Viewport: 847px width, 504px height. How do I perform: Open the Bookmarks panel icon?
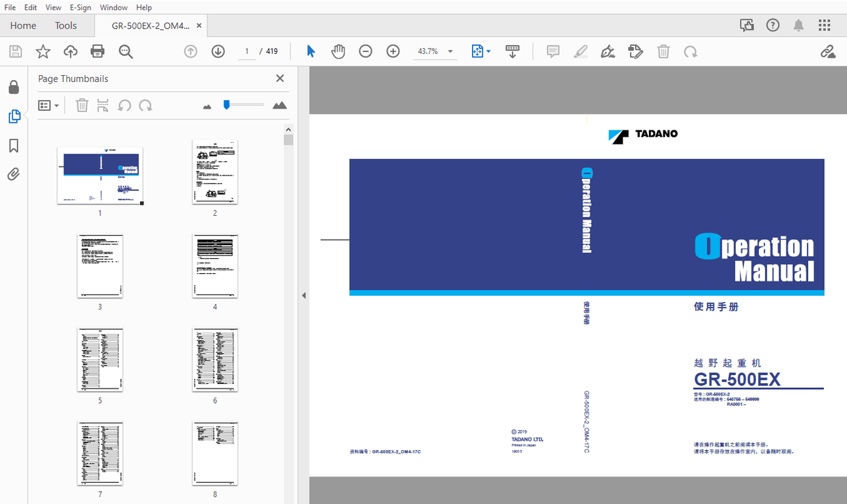(x=14, y=145)
